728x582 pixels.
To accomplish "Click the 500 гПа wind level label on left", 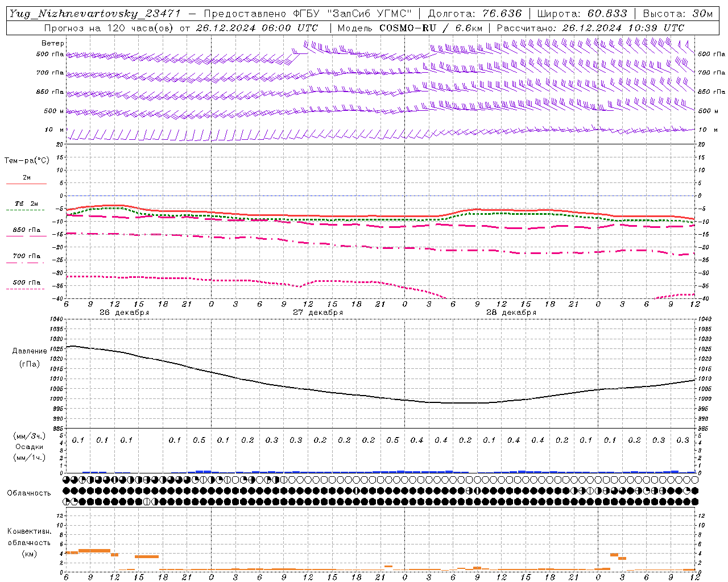I will [50, 54].
